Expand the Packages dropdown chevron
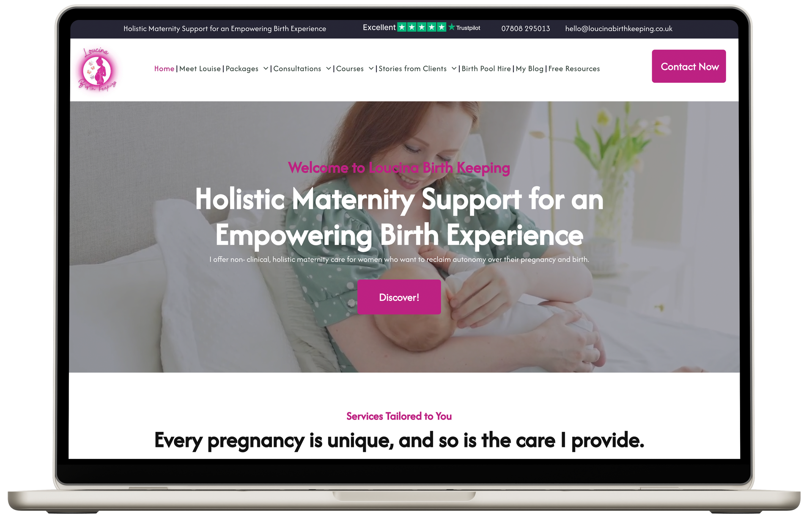 pos(266,69)
